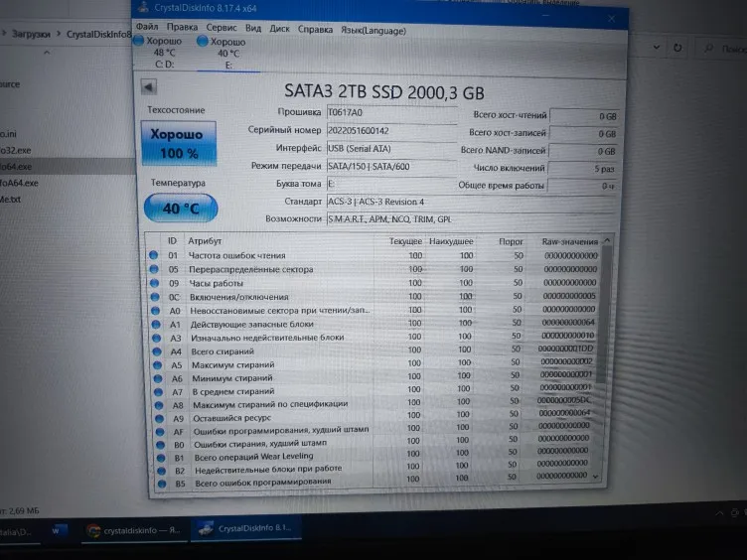Select the E: disk tab at 40 °C
Image resolution: width=747 pixels, height=560 pixels.
pos(226,54)
